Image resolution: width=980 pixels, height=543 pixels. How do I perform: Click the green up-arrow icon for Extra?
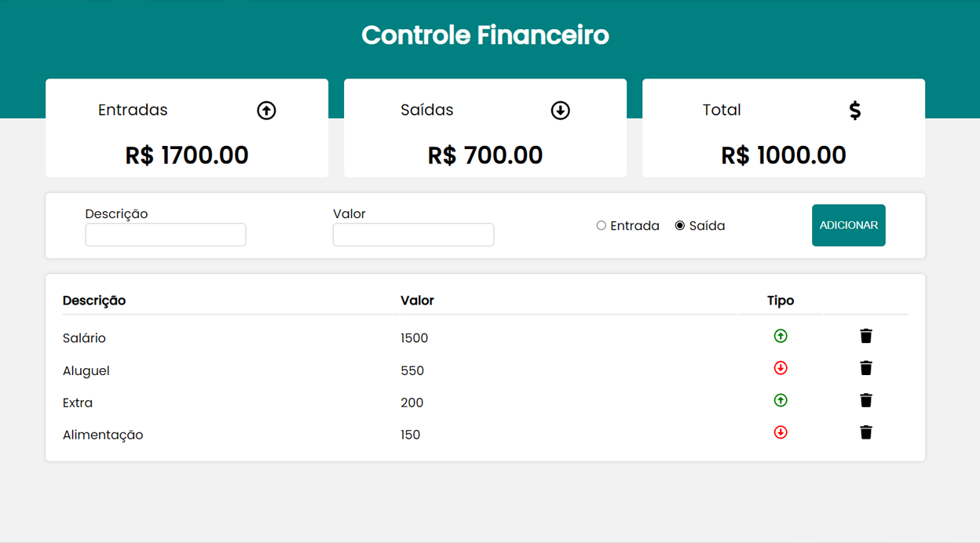[781, 401]
